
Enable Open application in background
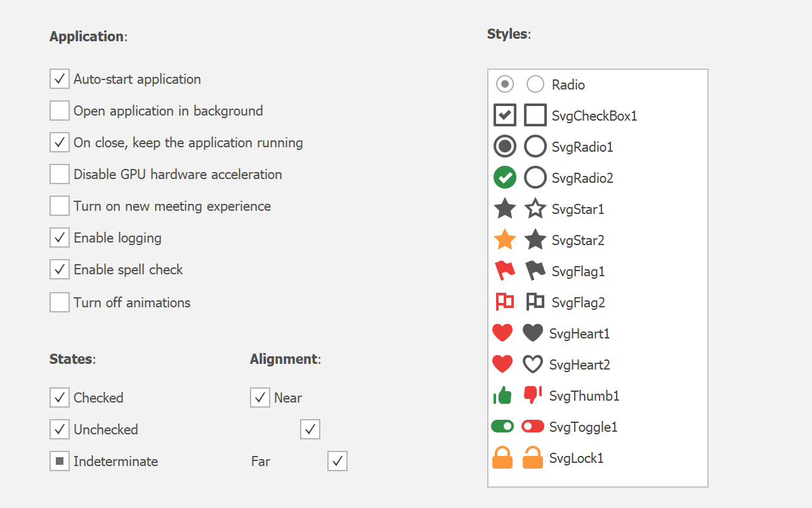pyautogui.click(x=60, y=111)
